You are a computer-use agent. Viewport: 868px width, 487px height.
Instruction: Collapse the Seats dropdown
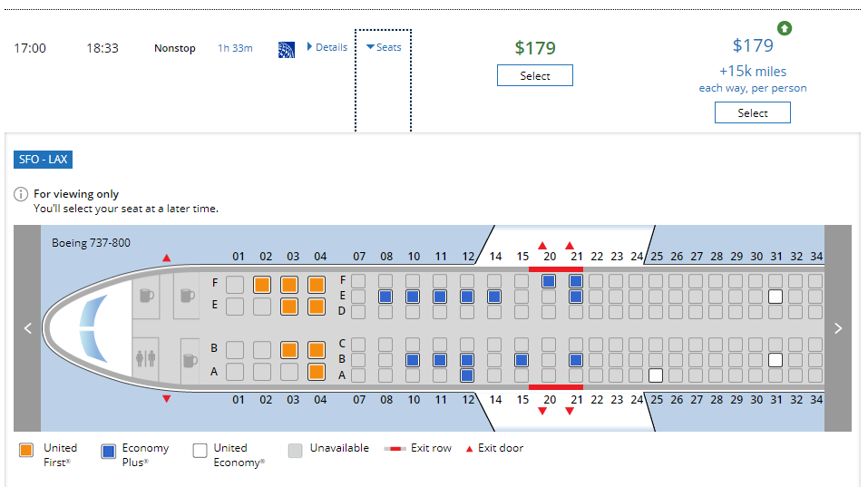point(384,47)
